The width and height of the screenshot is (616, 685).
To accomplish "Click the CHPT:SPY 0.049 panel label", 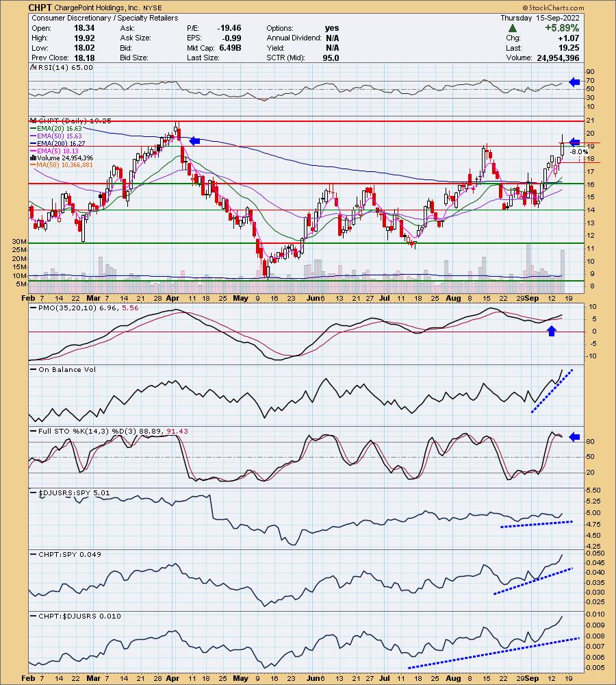I will [x=70, y=554].
